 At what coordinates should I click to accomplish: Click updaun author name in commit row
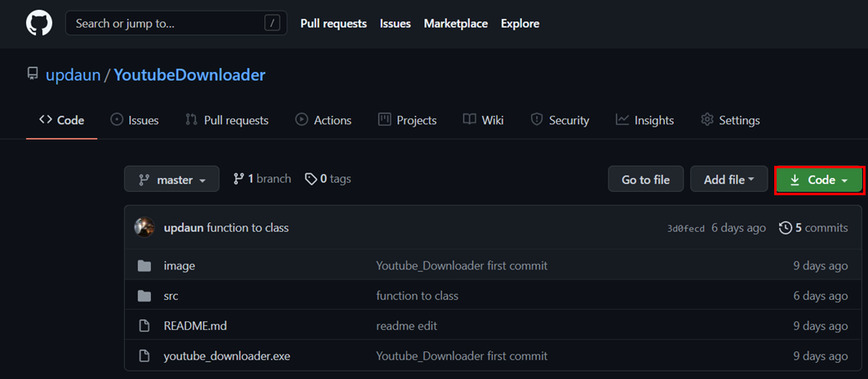(x=184, y=228)
